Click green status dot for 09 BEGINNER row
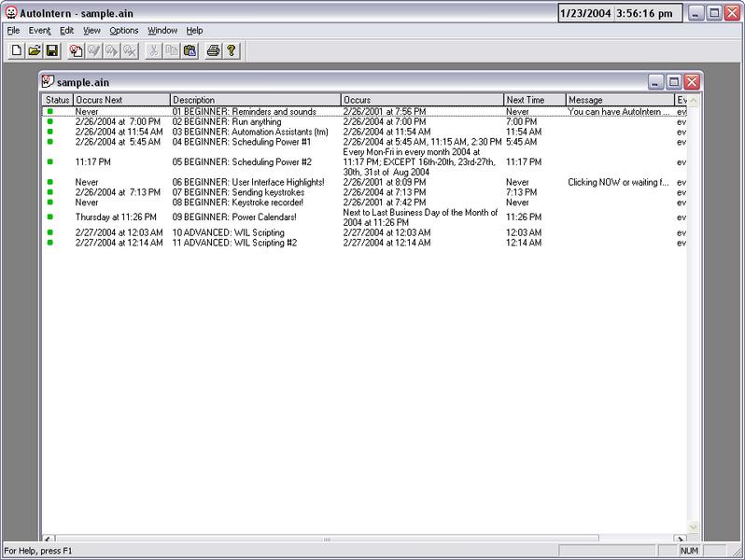 pyautogui.click(x=50, y=217)
